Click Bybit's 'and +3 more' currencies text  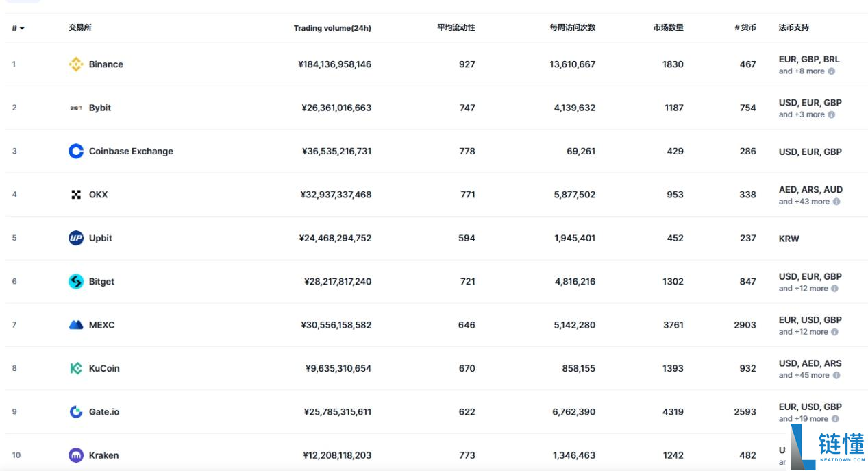802,114
